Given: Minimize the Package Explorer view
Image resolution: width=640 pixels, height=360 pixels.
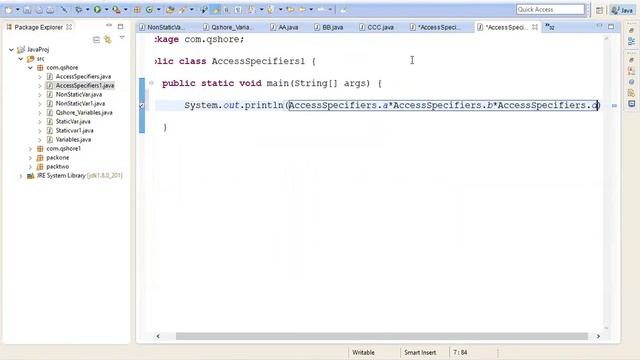Looking at the screenshot, I should point(109,26).
